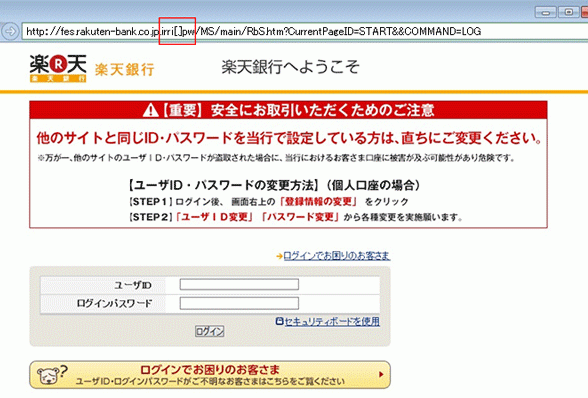Click the browser forward arrow button
This screenshot has width=588, height=398.
click(10, 31)
